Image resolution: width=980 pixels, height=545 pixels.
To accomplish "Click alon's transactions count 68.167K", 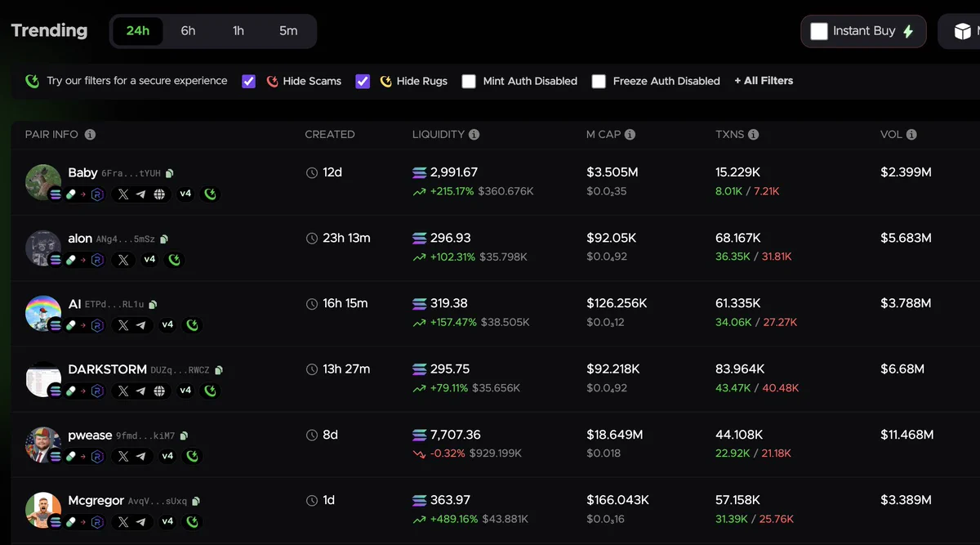I will pos(738,239).
